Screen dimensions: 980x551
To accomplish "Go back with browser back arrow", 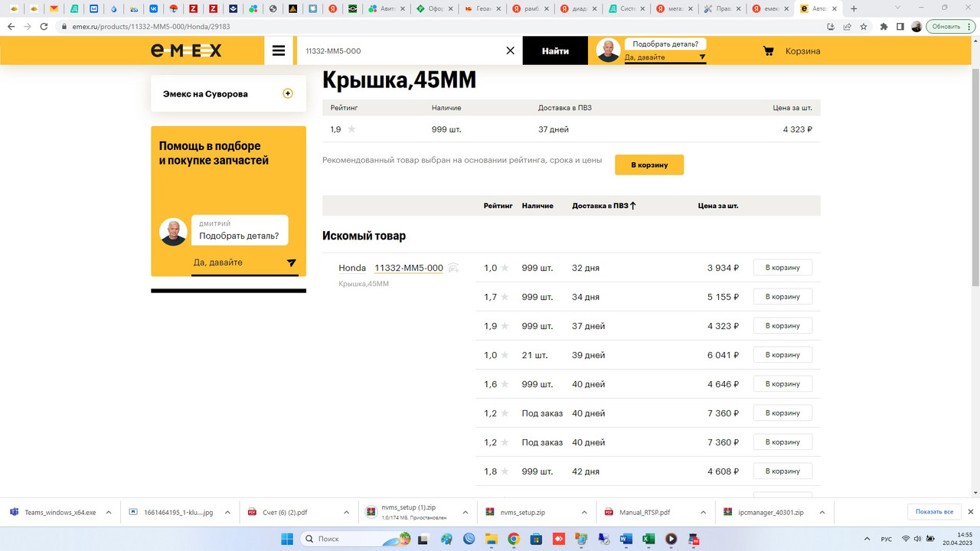I will [x=11, y=26].
